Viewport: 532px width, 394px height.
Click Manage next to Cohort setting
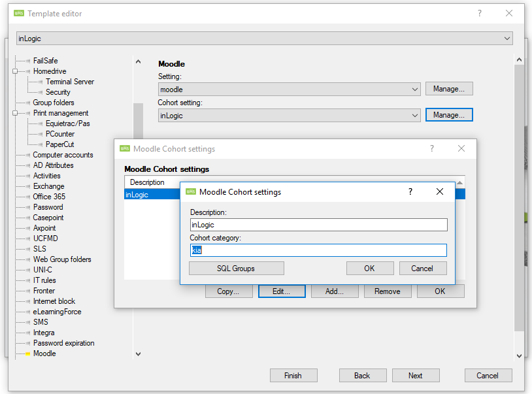coord(448,115)
